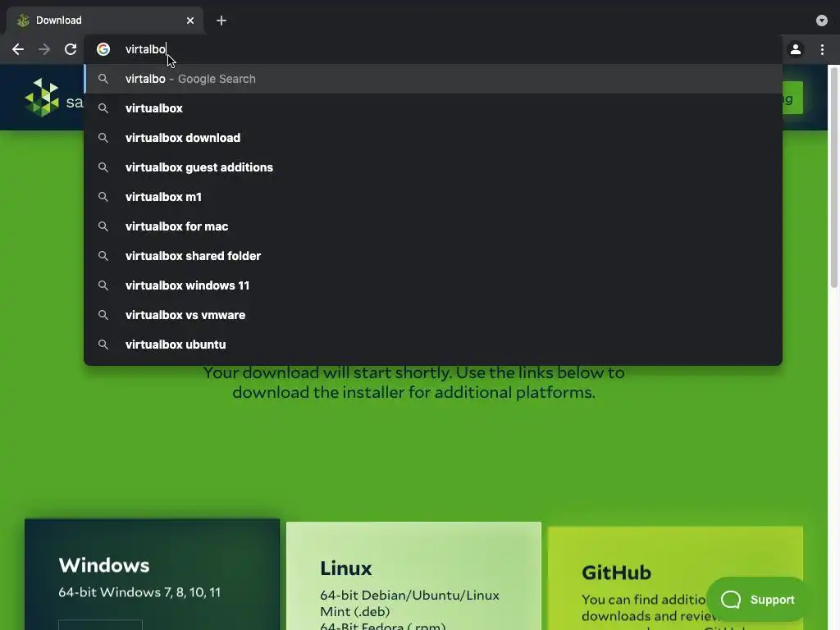Image resolution: width=840 pixels, height=630 pixels.
Task: Open the Chrome three-dot menu
Action: pos(822,49)
